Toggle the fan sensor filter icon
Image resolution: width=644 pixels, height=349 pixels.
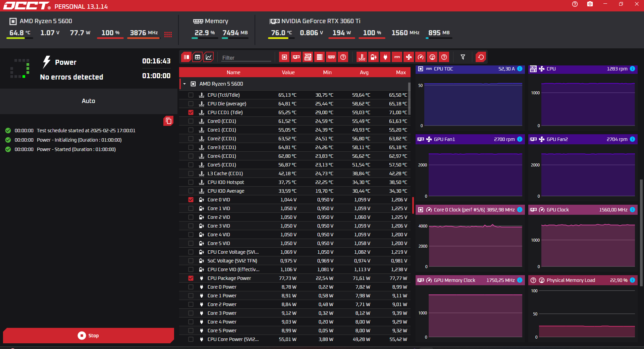pos(409,57)
